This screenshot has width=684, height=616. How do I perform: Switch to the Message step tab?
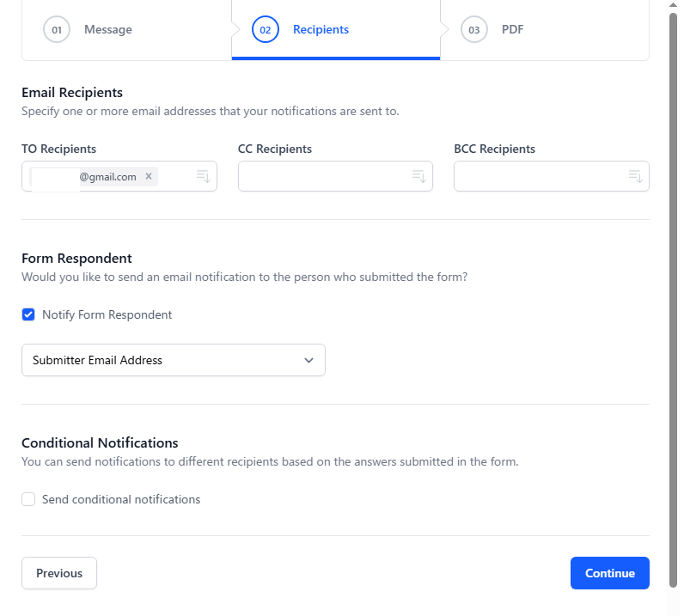click(x=108, y=29)
